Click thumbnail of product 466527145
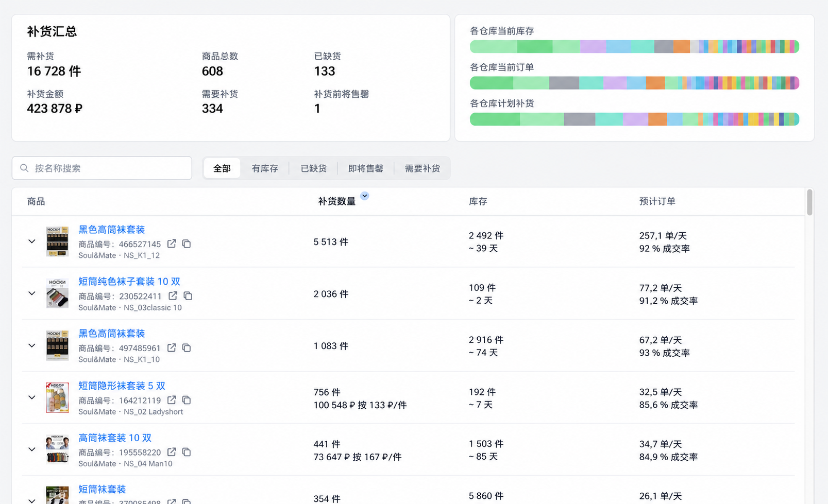Viewport: 828px width, 504px height. click(57, 241)
